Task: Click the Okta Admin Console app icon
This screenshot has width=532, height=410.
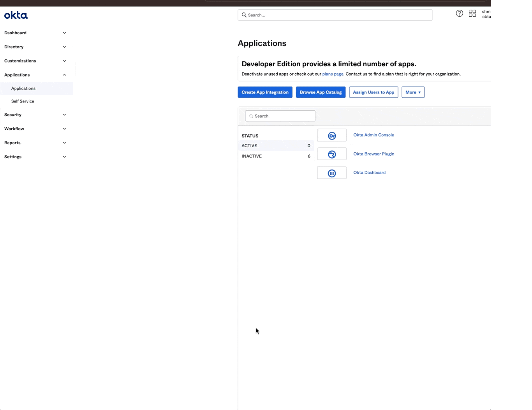Action: point(332,135)
